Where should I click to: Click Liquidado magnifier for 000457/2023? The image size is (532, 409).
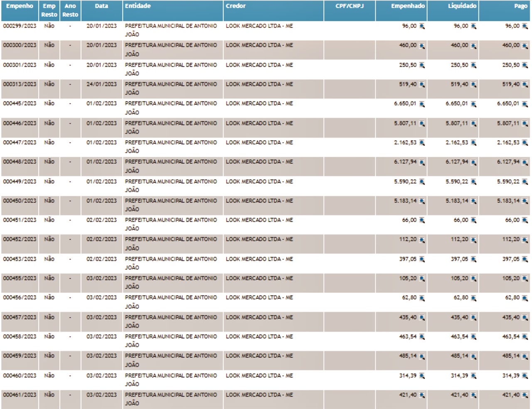point(473,317)
